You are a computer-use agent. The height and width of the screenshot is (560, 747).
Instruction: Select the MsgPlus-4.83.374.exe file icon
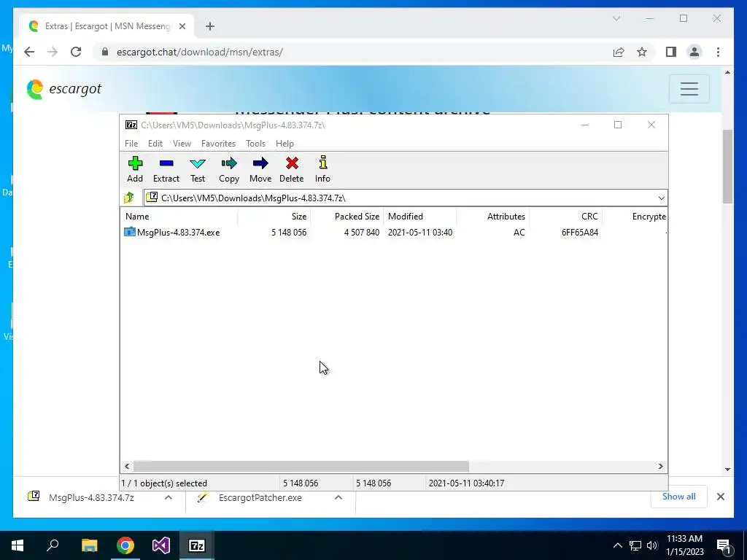130,232
